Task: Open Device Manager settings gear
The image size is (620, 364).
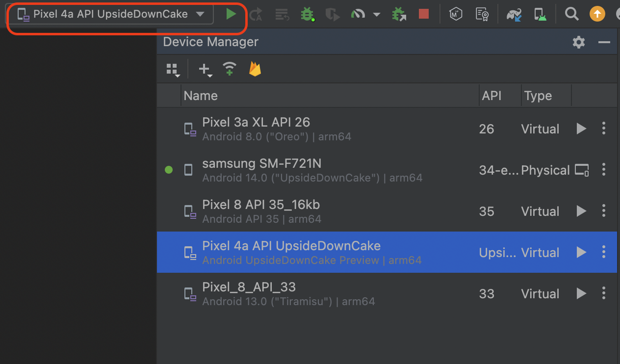Action: (579, 42)
